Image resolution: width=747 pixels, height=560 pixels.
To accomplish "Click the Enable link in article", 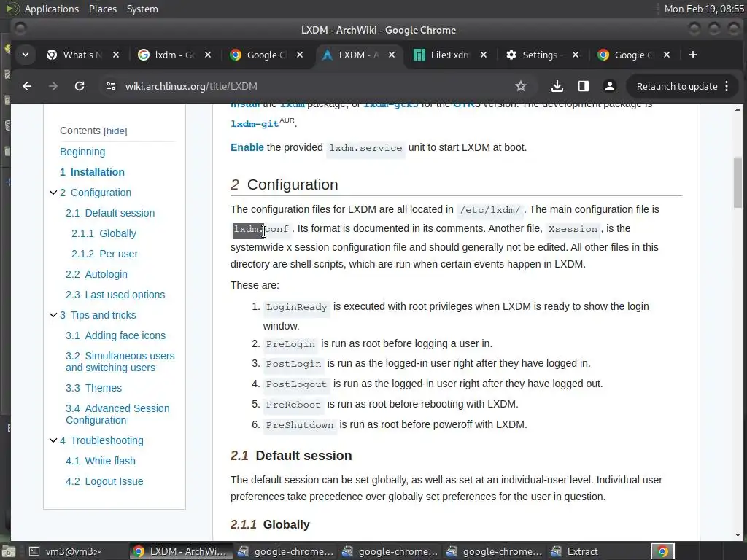I will pyautogui.click(x=247, y=147).
